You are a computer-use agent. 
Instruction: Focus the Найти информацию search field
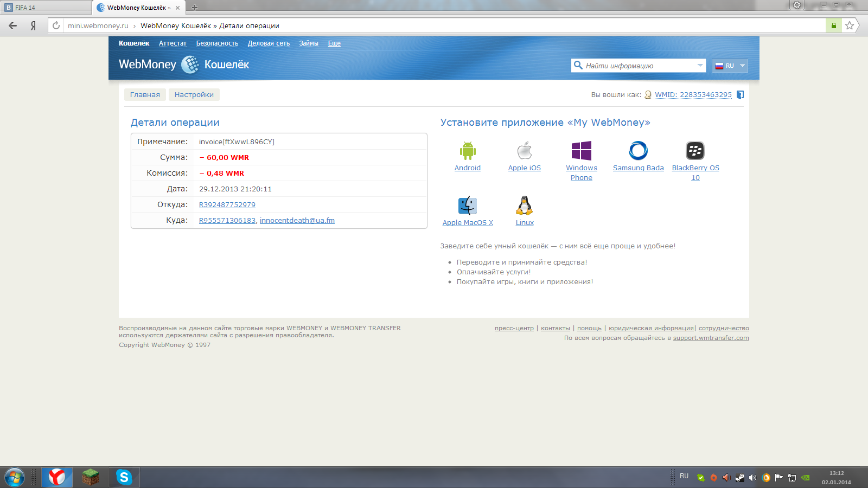pyautogui.click(x=638, y=66)
